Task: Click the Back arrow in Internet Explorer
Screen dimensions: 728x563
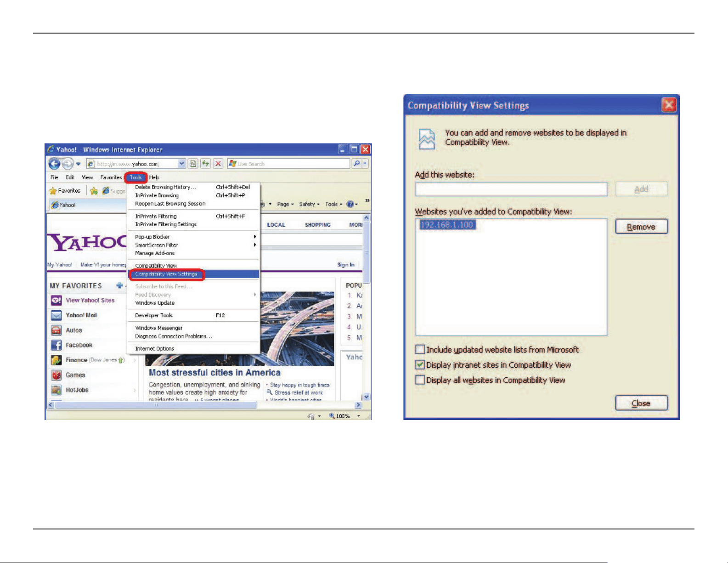Action: (54, 164)
